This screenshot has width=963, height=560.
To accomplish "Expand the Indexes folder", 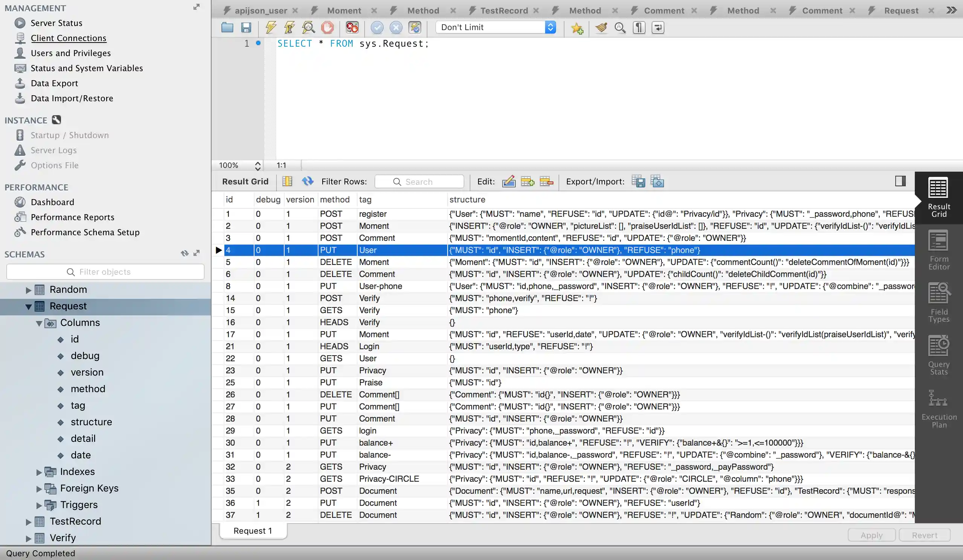I will point(39,472).
